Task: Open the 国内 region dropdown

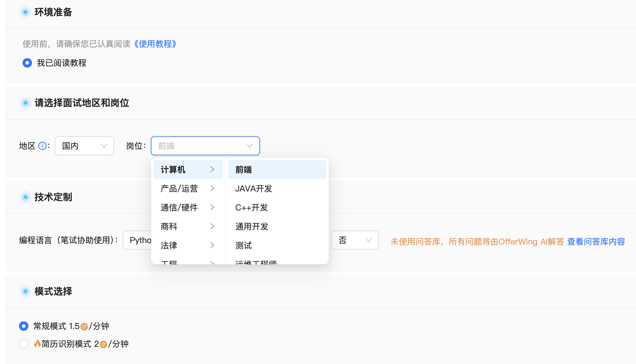Action: pos(84,146)
